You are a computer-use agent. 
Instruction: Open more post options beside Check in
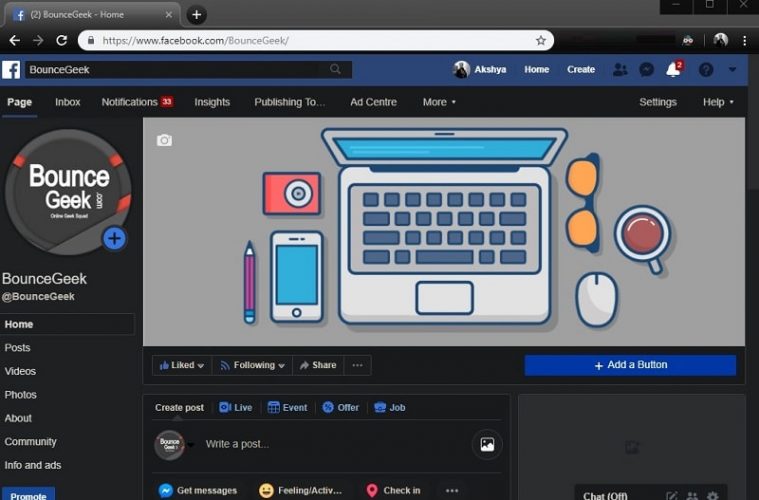(452, 490)
